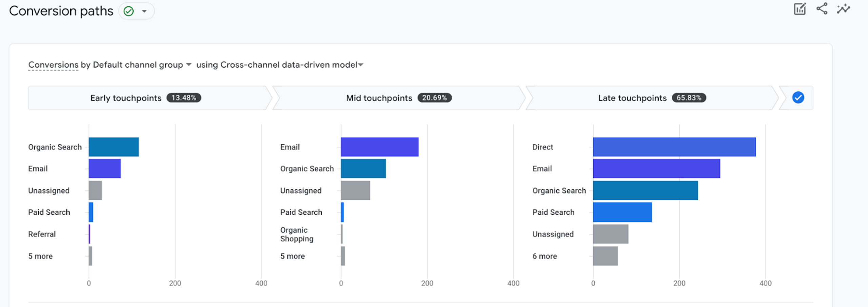Click the Organic Search bar in Early touchpoints
Image resolution: width=868 pixels, height=307 pixels.
click(x=114, y=147)
